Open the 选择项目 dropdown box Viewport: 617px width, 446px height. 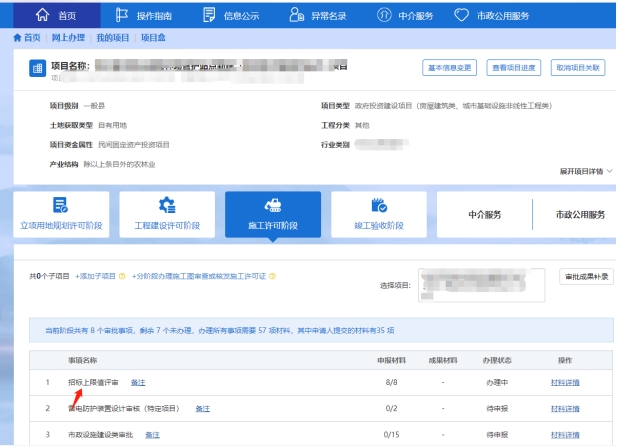point(482,285)
